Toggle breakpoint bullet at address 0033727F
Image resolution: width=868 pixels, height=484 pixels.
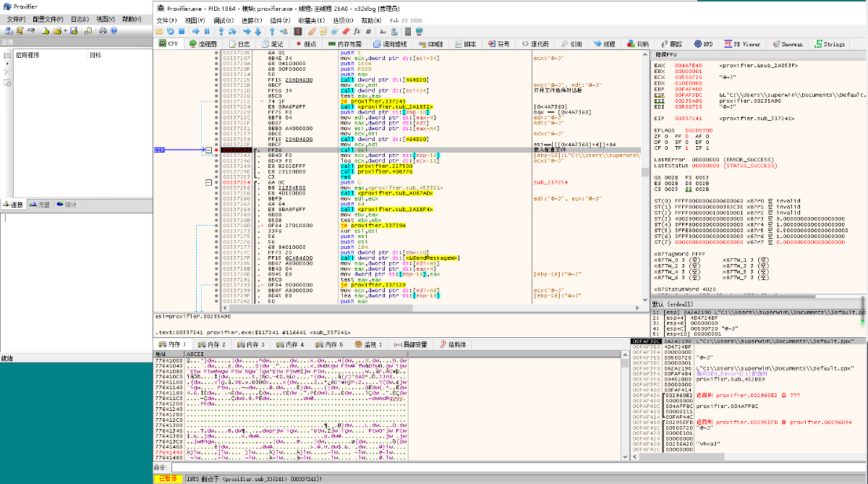coord(216,258)
